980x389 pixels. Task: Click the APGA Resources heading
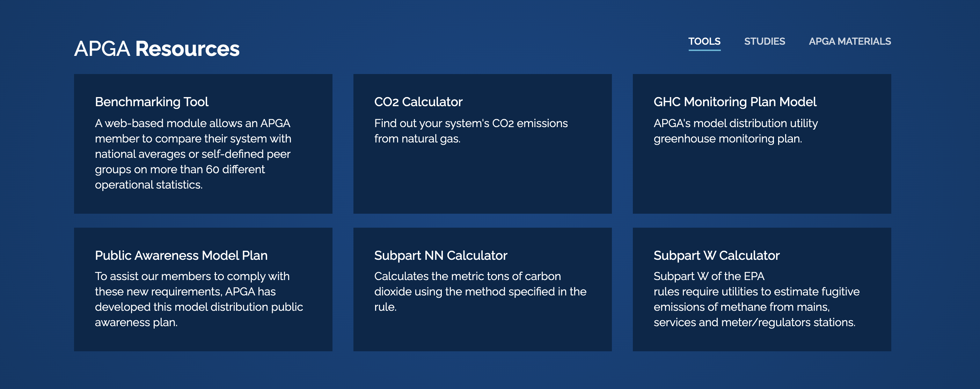(x=157, y=49)
